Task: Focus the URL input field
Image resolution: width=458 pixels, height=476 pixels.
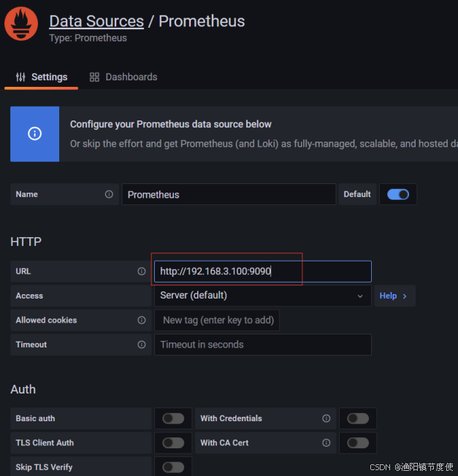Action: click(x=263, y=271)
